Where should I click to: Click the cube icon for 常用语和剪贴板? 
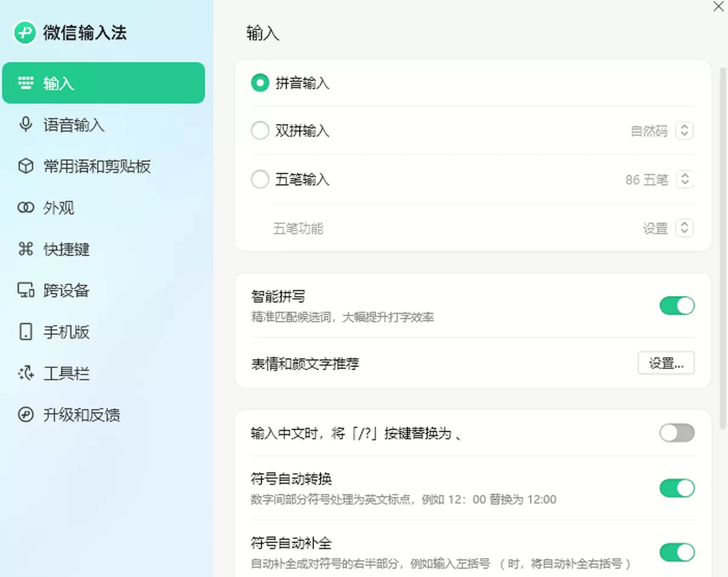(25, 166)
